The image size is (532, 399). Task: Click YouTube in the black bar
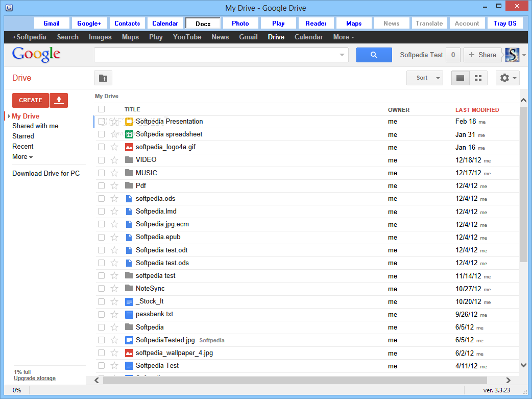click(187, 37)
